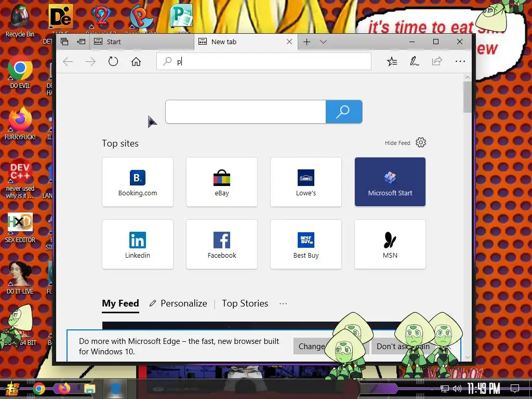Open Settings and more ellipsis menu

(460, 61)
